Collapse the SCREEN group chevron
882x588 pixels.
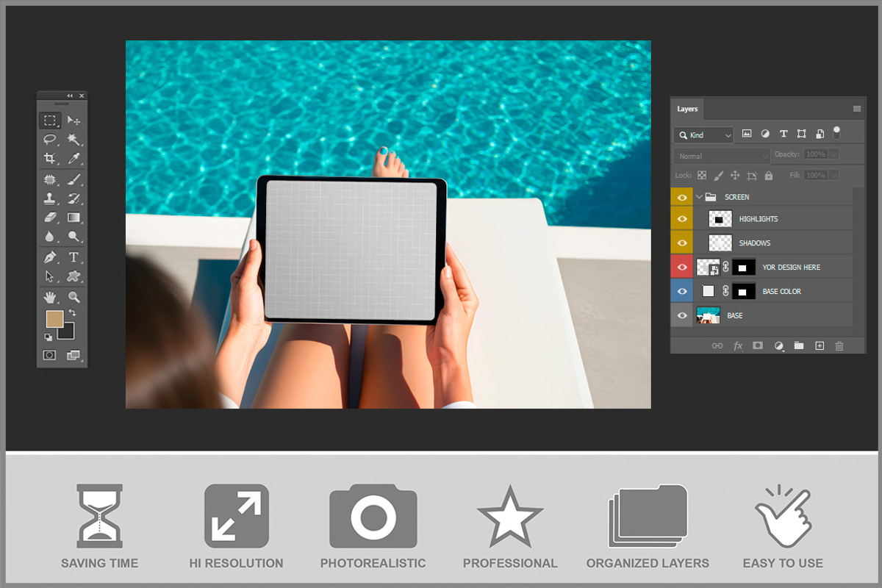[x=700, y=197]
